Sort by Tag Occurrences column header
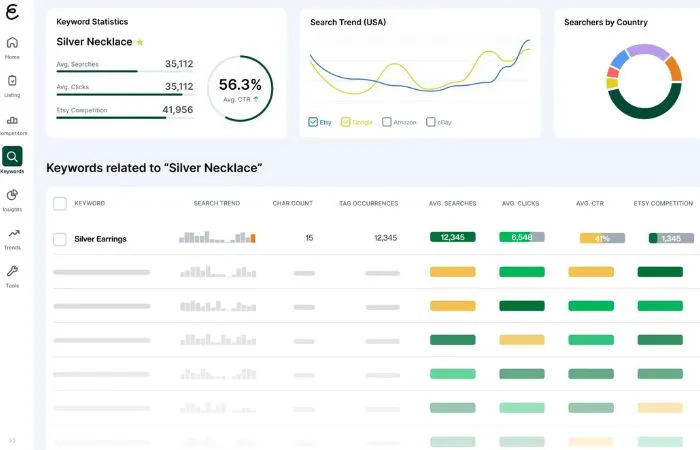This screenshot has width=700, height=450. pyautogui.click(x=369, y=203)
